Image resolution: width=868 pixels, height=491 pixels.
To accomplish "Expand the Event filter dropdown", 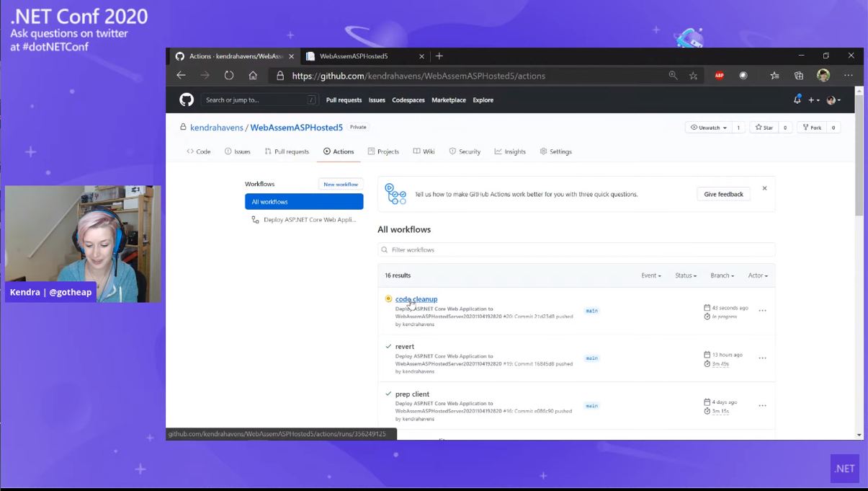I will coord(650,275).
